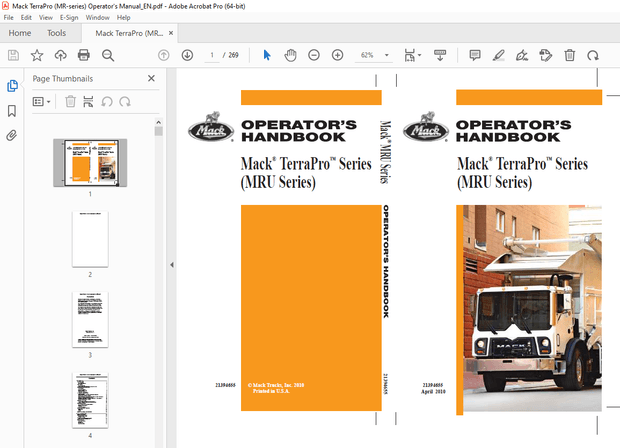620x448 pixels.
Task: Rotate page with main toolbar rotate icon
Action: 593,55
